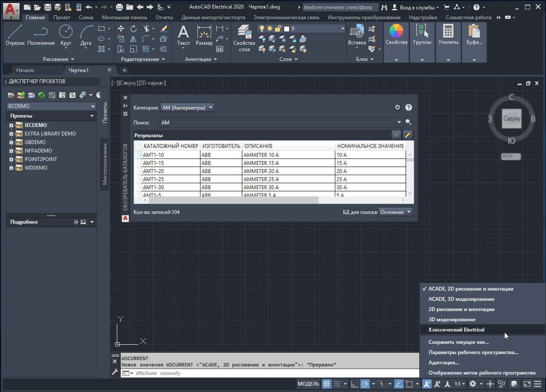Select Классический Electrical workspace
Viewport: 546px width, 392px height.
click(x=482, y=330)
